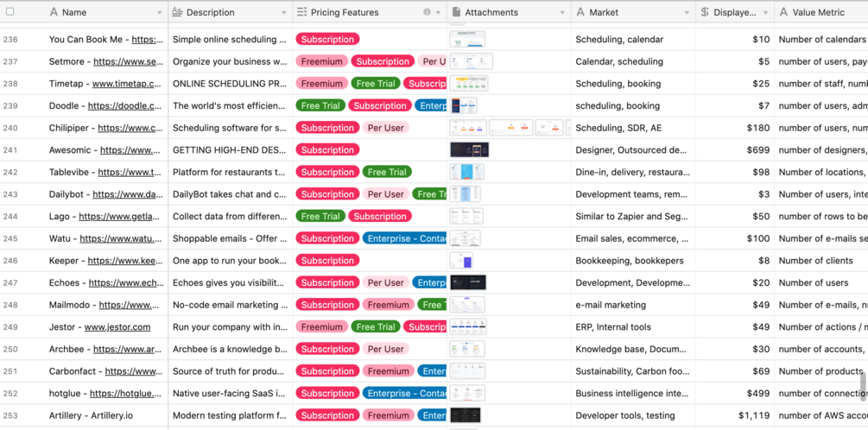Viewport: 868px width, 430px height.
Task: Tick the select-all checkbox in header
Action: pos(10,11)
